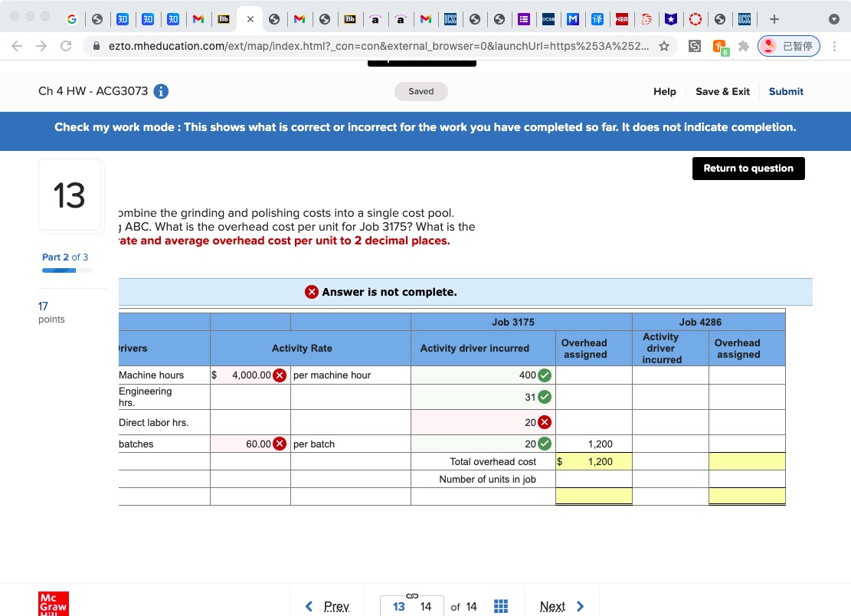Open the question list grid icon

point(501,606)
